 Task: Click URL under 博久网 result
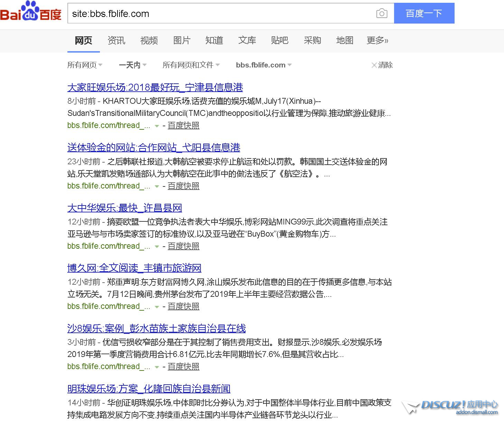coord(109,306)
